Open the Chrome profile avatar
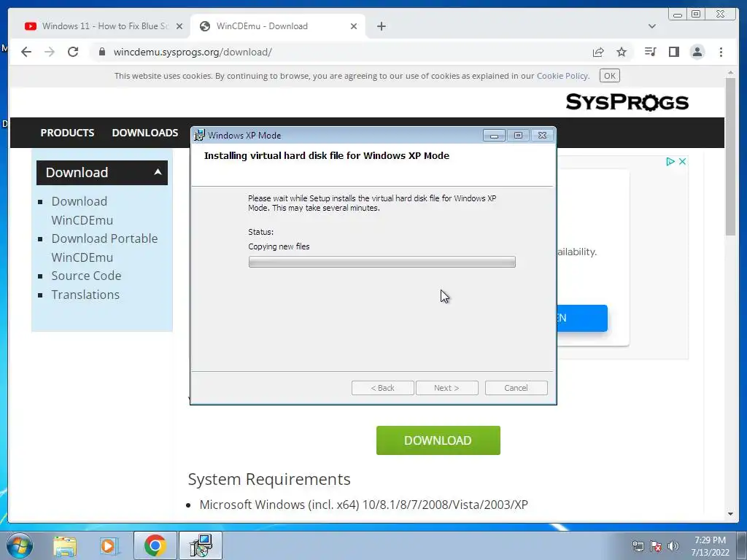Screen dimensions: 747x560 pos(697,52)
